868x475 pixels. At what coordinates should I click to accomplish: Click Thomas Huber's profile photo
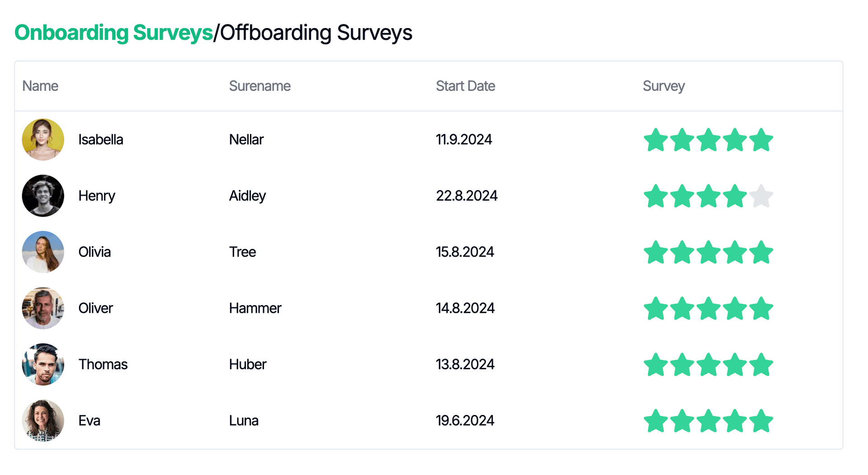pyautogui.click(x=43, y=364)
